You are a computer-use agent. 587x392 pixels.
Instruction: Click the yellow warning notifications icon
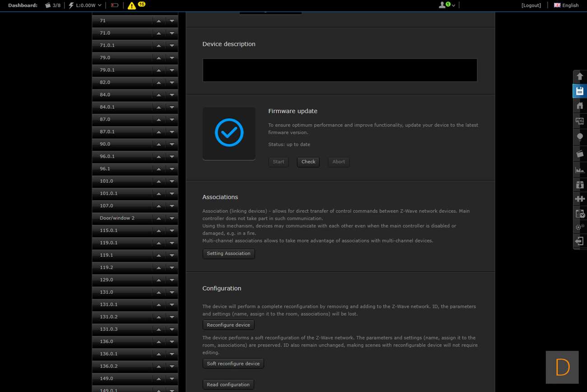tap(131, 5)
